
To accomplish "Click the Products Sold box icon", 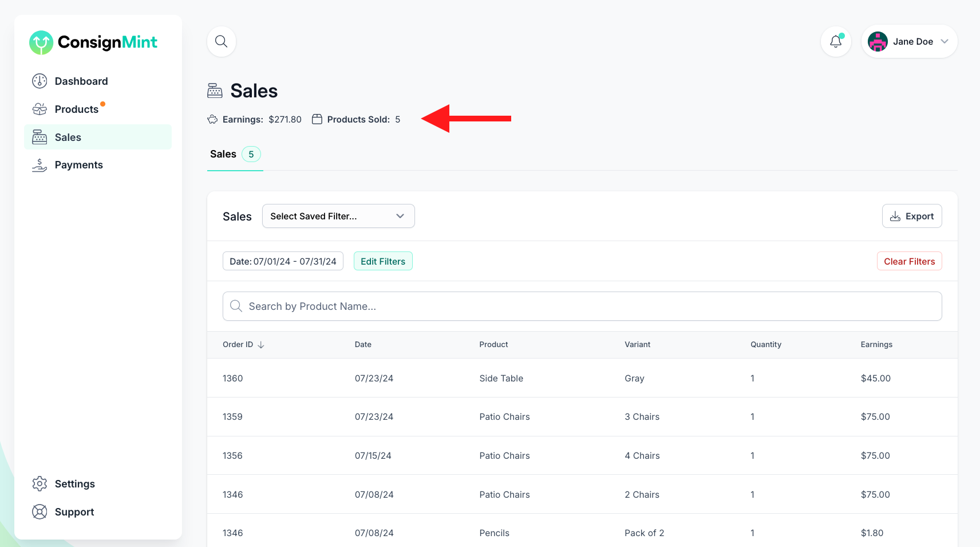I will 317,119.
